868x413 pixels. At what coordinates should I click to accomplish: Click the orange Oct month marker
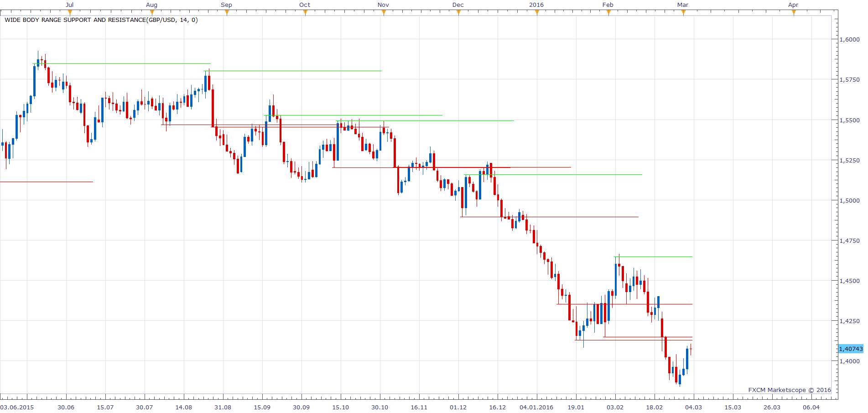tap(305, 13)
